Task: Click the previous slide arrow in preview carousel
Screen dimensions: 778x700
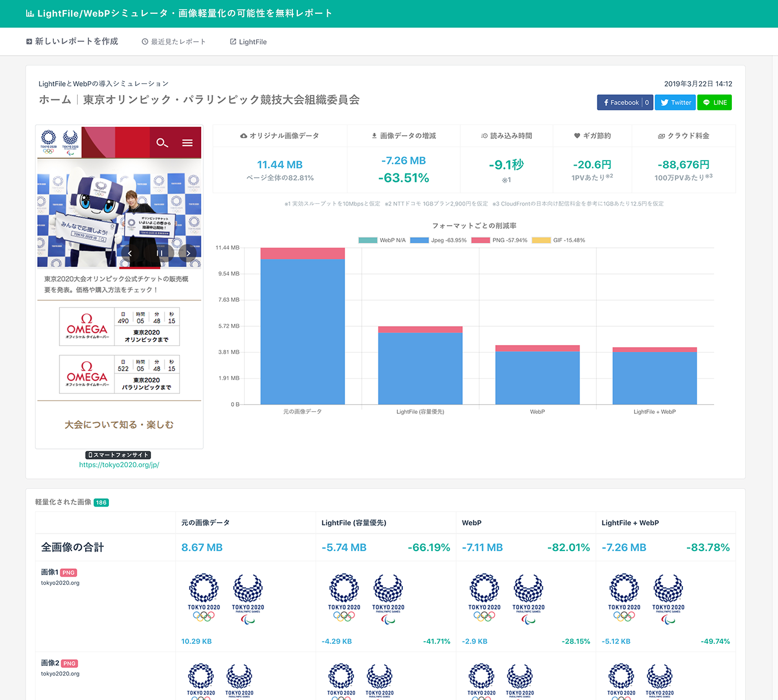Action: click(x=130, y=253)
